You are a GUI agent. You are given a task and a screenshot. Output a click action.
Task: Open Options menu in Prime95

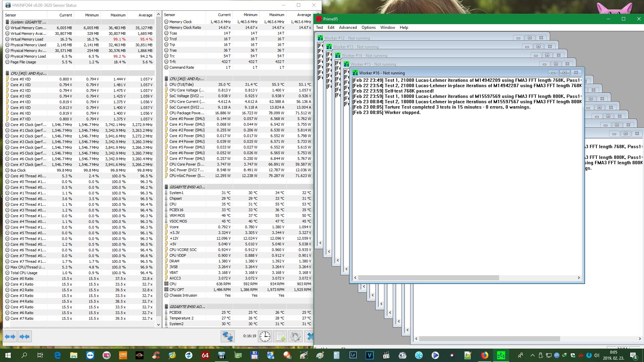(x=368, y=27)
